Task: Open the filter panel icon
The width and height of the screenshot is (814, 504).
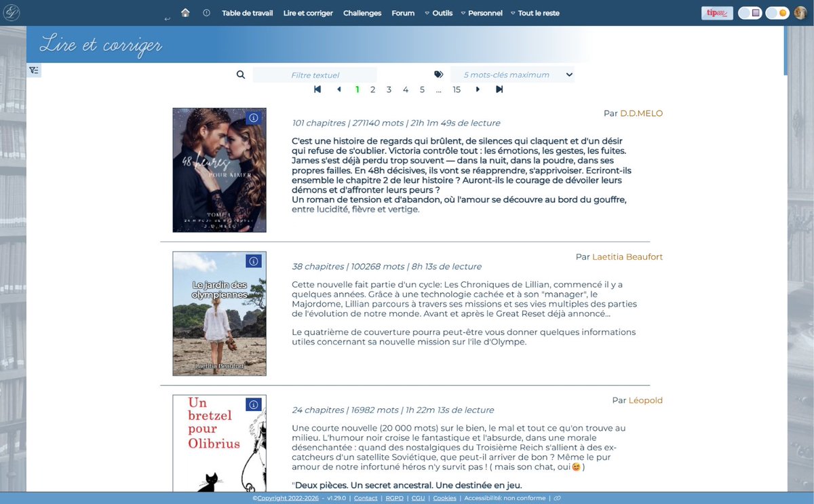Action: (x=34, y=71)
